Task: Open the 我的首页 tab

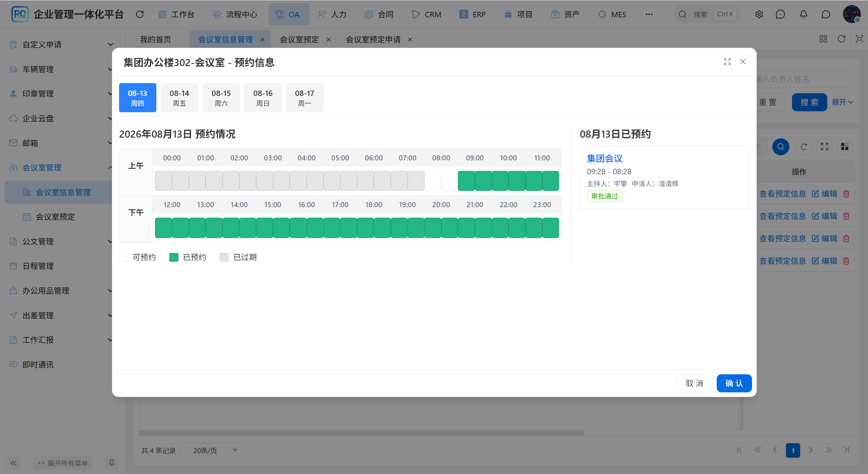Action: tap(156, 40)
